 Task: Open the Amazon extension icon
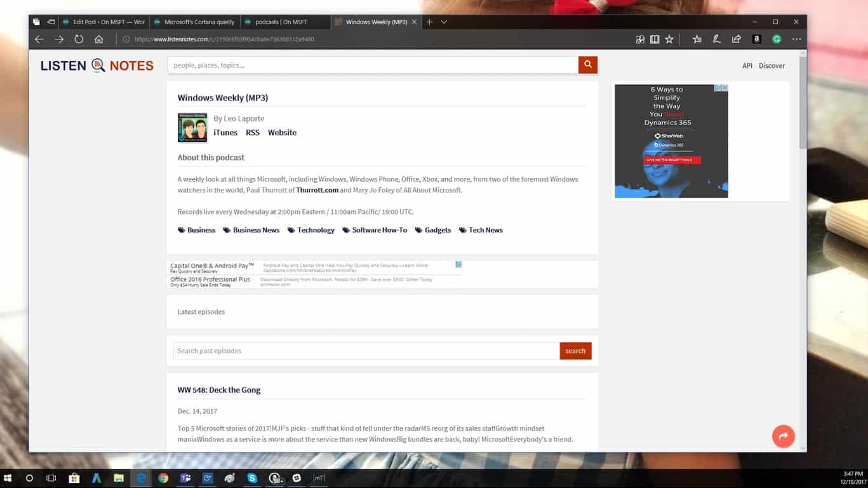coord(756,39)
